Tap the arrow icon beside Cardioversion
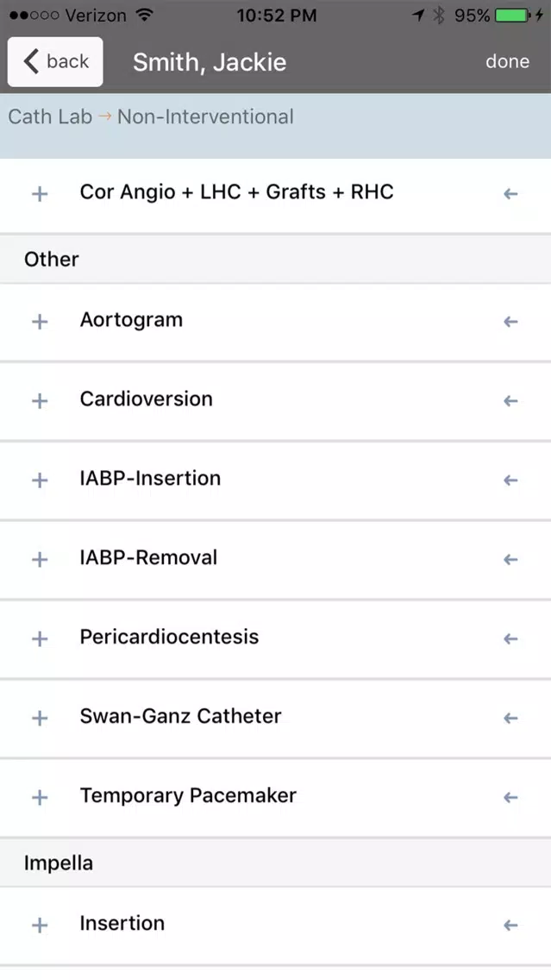This screenshot has height=980, width=551. point(510,400)
